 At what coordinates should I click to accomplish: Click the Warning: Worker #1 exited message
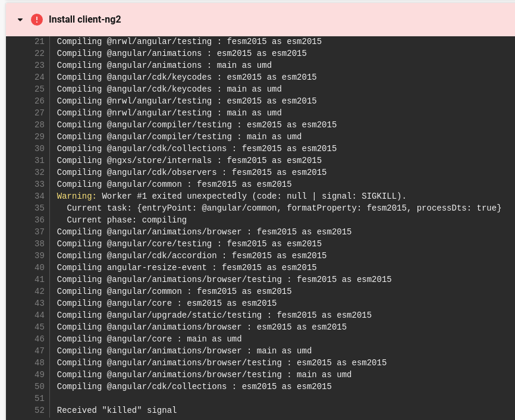[231, 196]
